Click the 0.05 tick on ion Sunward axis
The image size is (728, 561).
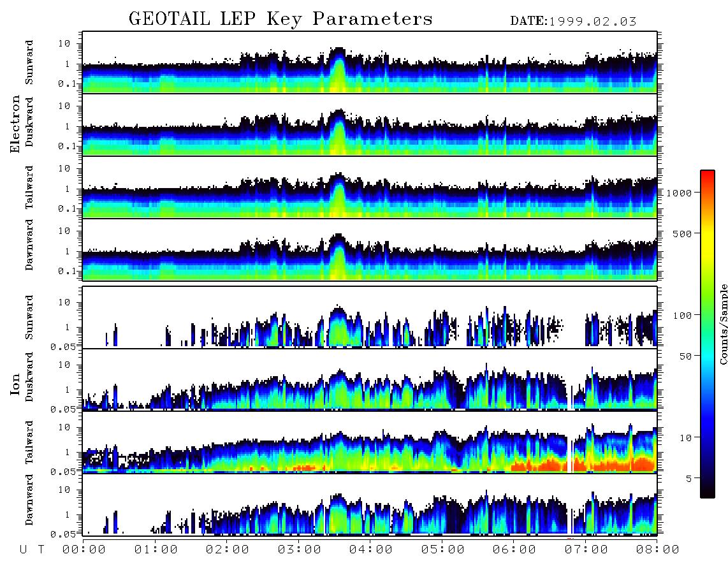63,346
